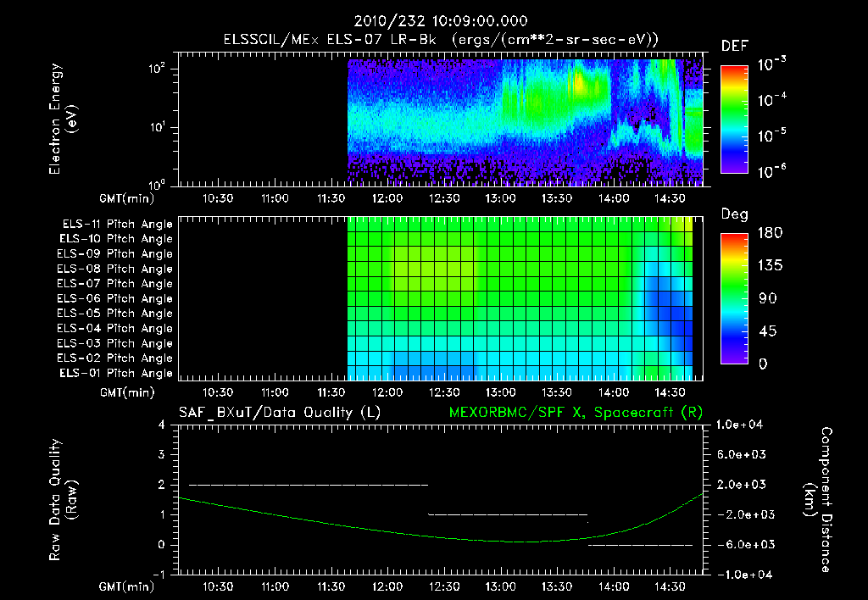
Task: Click the 45 tick on the Deg scale
Action: click(768, 331)
